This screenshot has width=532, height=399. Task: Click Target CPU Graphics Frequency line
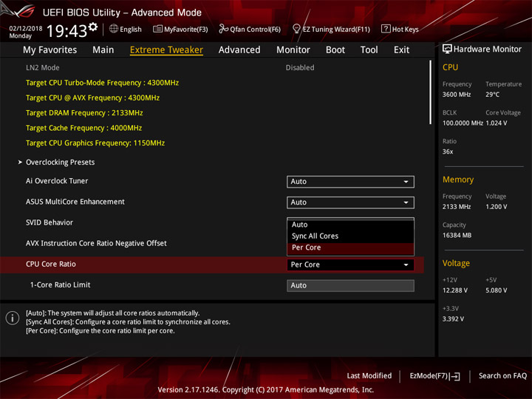[95, 143]
